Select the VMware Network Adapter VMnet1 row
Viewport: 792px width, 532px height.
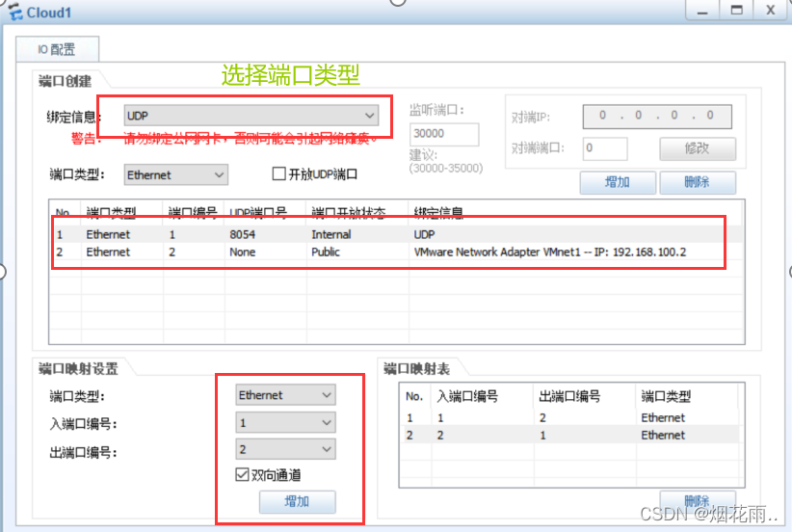397,253
